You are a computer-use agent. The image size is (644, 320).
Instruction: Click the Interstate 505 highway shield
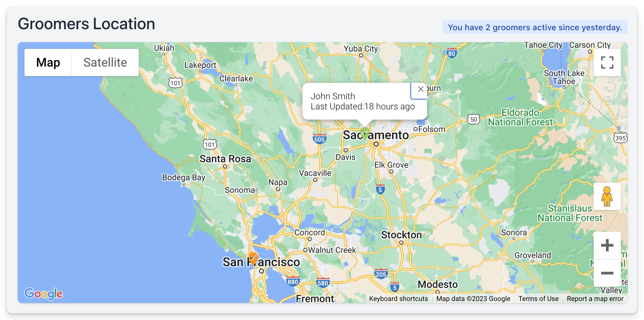pos(319,139)
